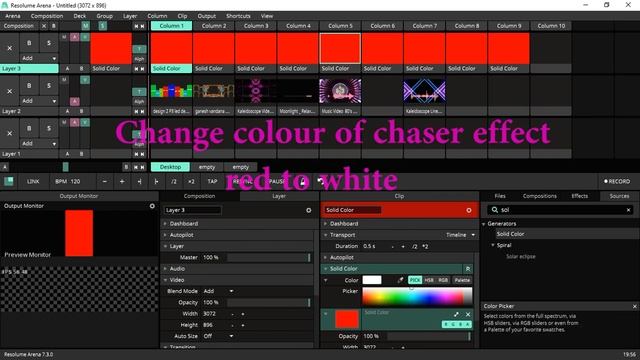Switch to the Compositions tab
The height and width of the screenshot is (360, 640).
540,196
